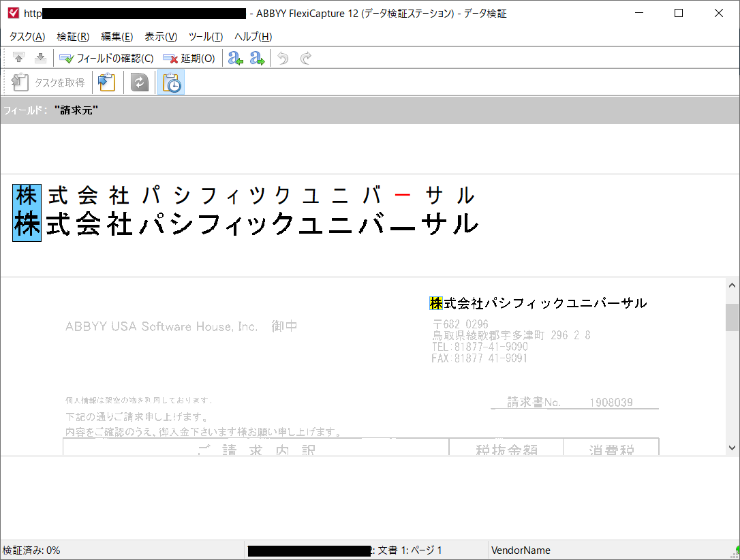Image resolution: width=740 pixels, height=560 pixels.
Task: Maximize the FlexiCapture window
Action: click(x=679, y=13)
